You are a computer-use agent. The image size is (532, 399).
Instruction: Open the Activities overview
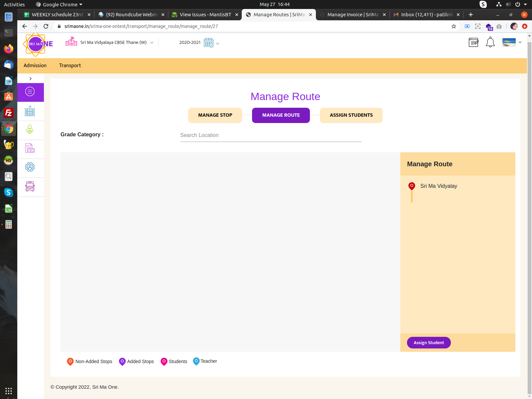(14, 4)
